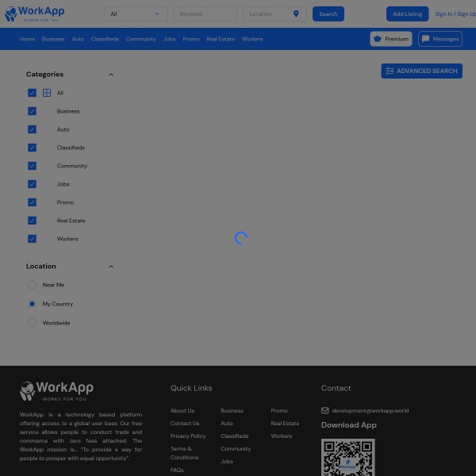
Task: Open Real Estate link in footer
Action: point(285,423)
